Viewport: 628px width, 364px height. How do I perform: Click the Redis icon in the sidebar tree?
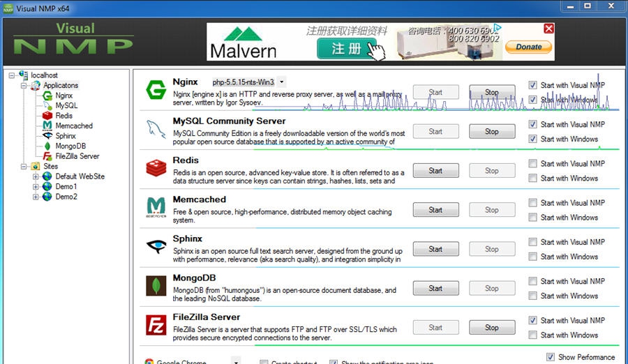pos(47,115)
